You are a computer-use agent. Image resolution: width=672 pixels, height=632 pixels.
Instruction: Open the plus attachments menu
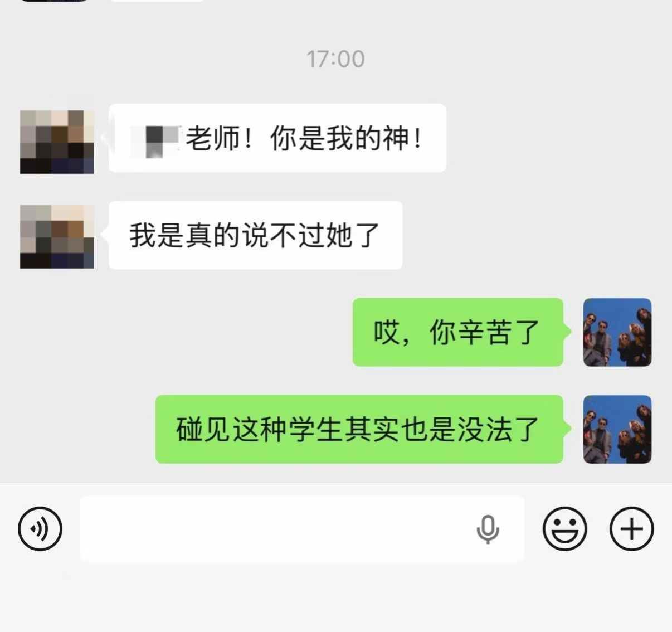[x=632, y=528]
